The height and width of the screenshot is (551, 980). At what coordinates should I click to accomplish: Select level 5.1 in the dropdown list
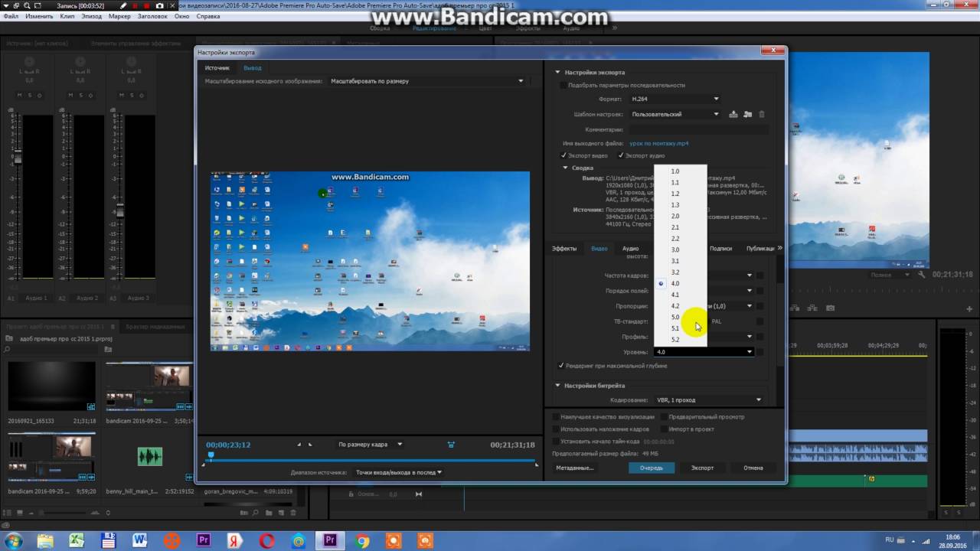[x=681, y=328]
